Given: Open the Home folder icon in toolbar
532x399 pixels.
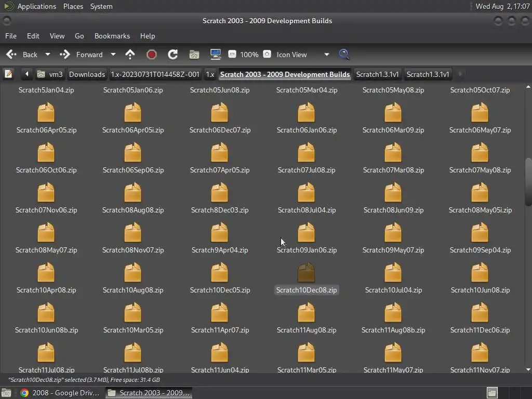Looking at the screenshot, I should tap(194, 54).
